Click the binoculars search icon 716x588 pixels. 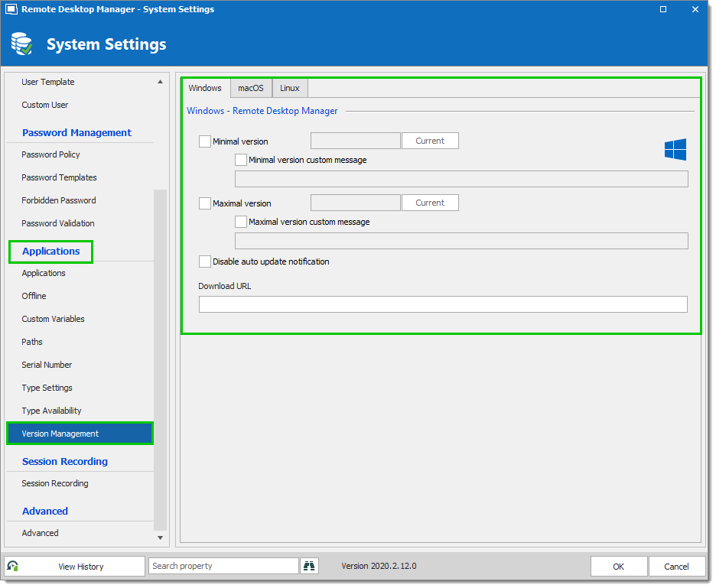pos(309,566)
